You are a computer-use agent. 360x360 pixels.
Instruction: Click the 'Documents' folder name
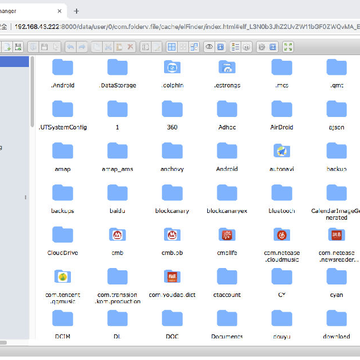click(227, 336)
